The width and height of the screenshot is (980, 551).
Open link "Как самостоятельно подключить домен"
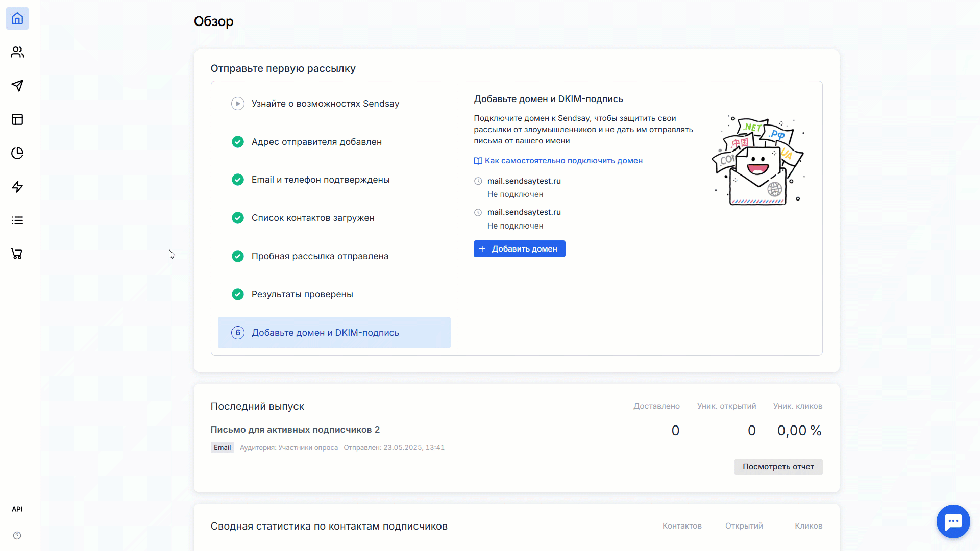point(563,161)
